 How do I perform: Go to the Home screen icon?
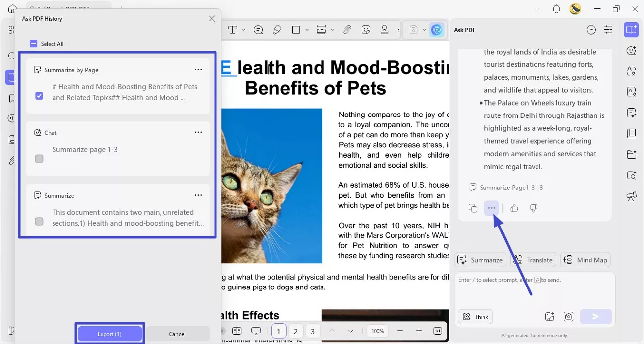coord(13,9)
